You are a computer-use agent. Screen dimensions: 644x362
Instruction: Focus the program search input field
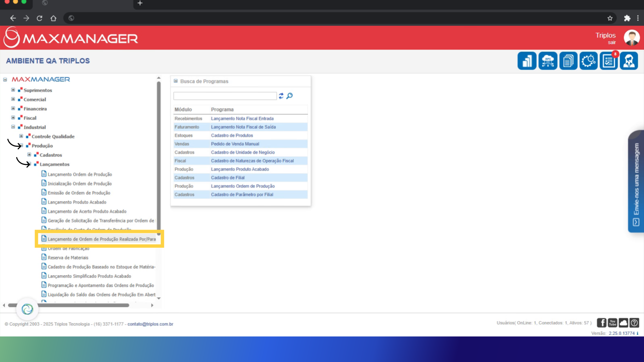click(x=225, y=96)
